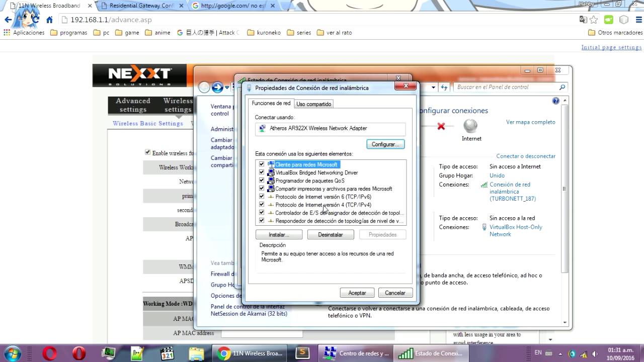The height and width of the screenshot is (362, 644).
Task: Open the Initial page settings link
Action: click(x=611, y=47)
